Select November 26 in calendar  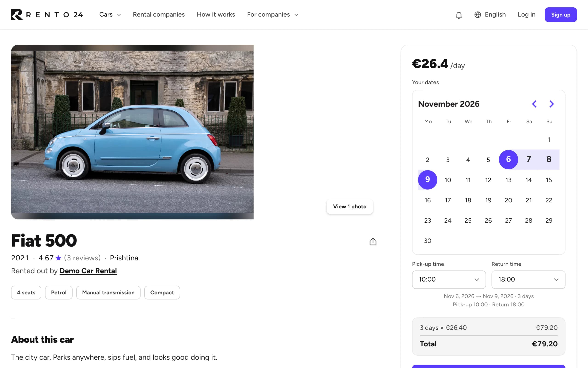[488, 220]
